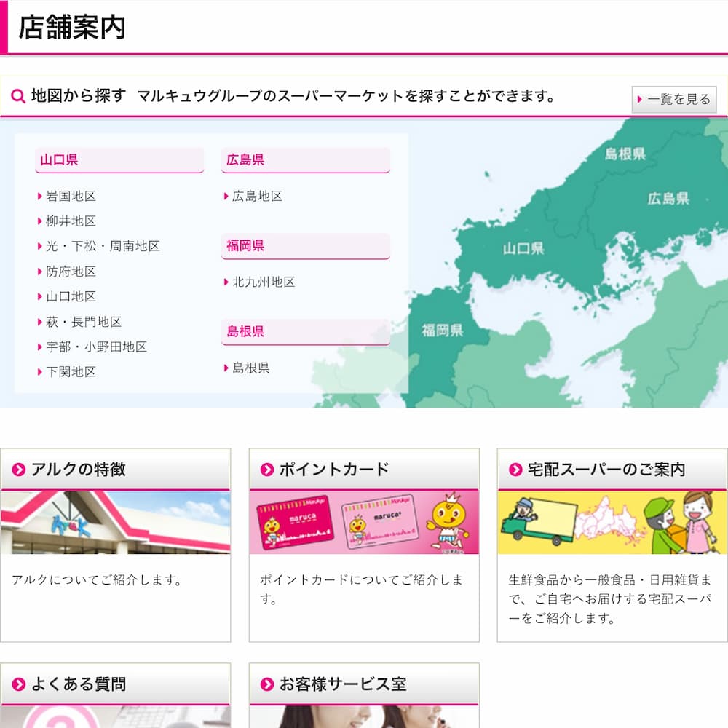Choose 光・下松・周南地区
This screenshot has height=728, width=728.
tap(103, 246)
